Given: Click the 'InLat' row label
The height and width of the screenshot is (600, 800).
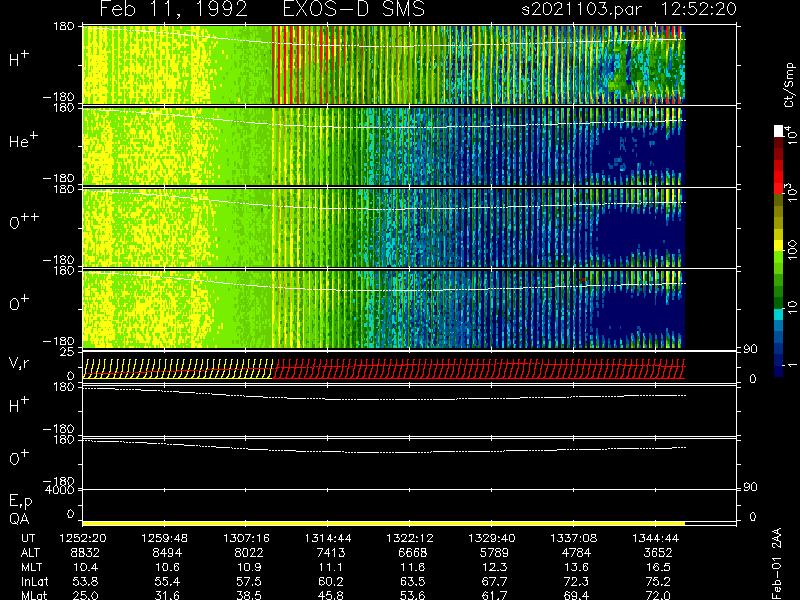Looking at the screenshot, I should pos(35,581).
